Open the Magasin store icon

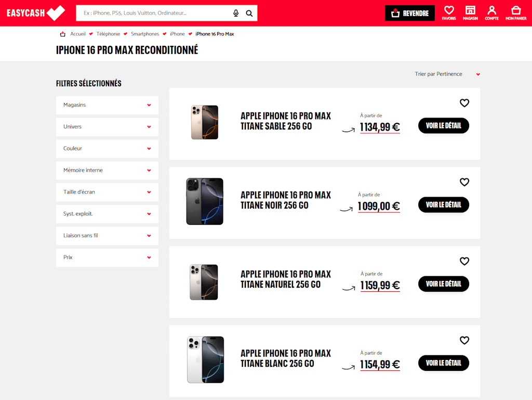pos(470,13)
